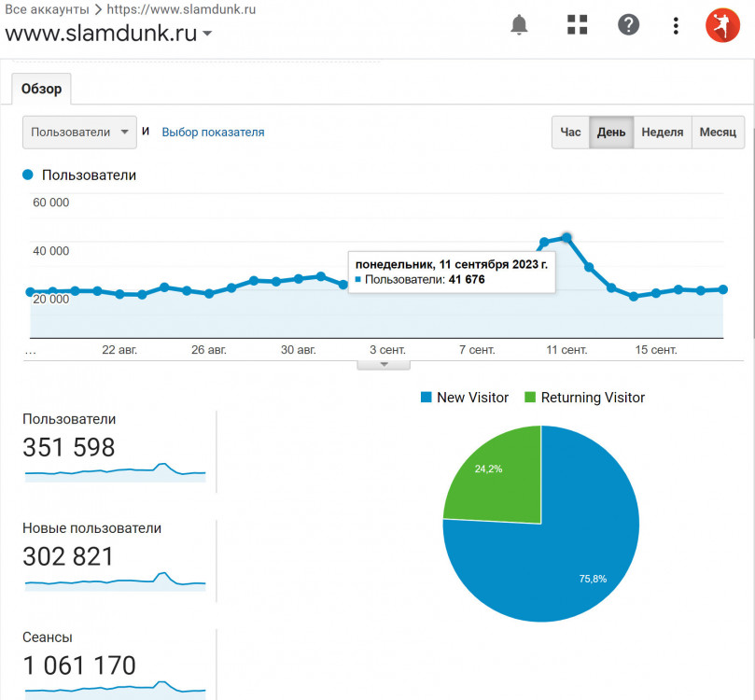Click the 11 сент. peak data point
Screen dimensions: 755x700
click(x=566, y=238)
